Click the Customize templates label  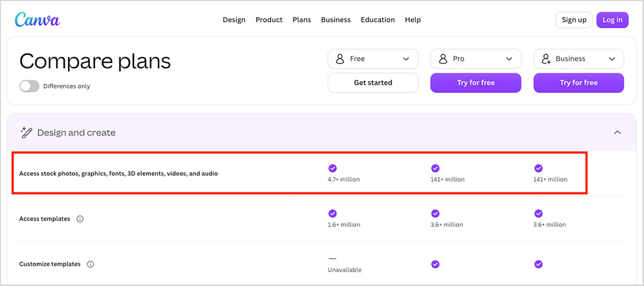coord(50,264)
